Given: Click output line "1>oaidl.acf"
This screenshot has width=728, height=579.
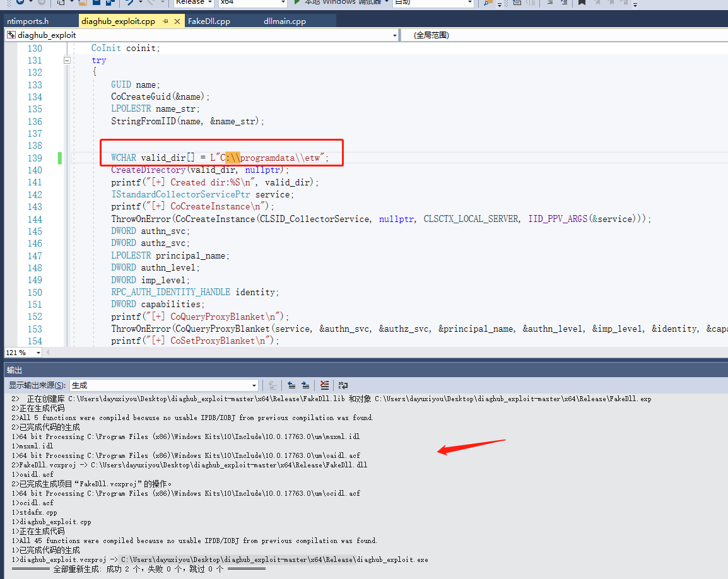Looking at the screenshot, I should 32,474.
